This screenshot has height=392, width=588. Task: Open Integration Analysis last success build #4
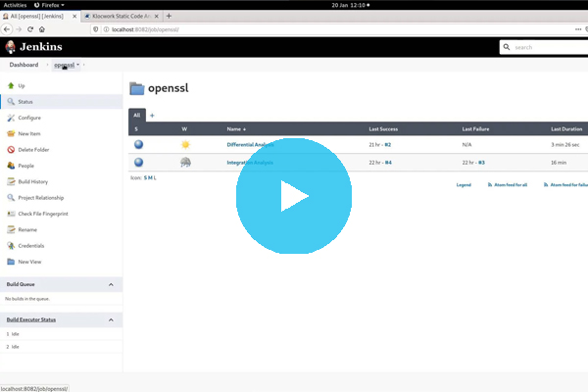coord(388,163)
